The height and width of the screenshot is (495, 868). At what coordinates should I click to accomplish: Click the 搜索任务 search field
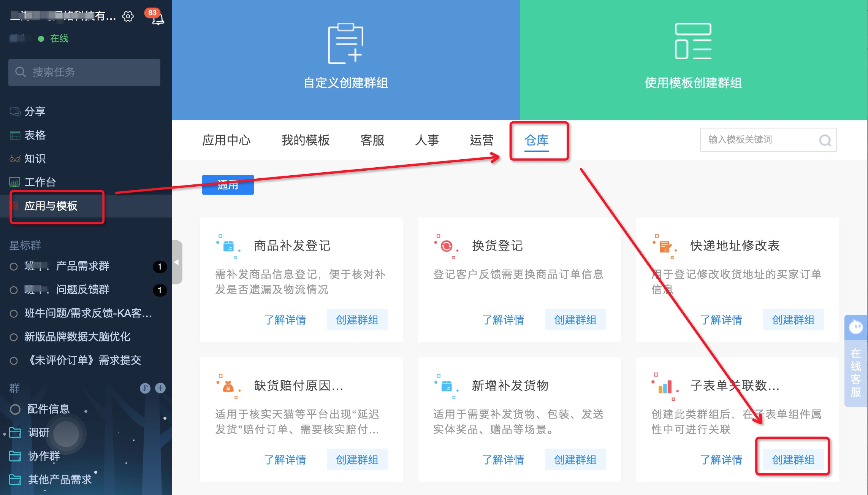click(84, 72)
